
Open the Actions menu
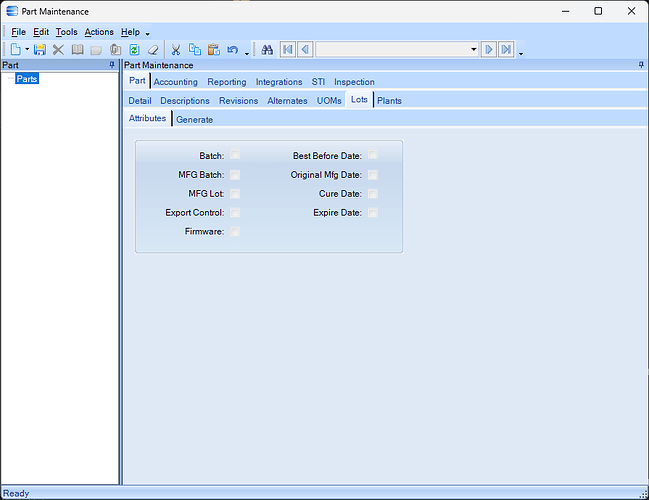pos(99,32)
